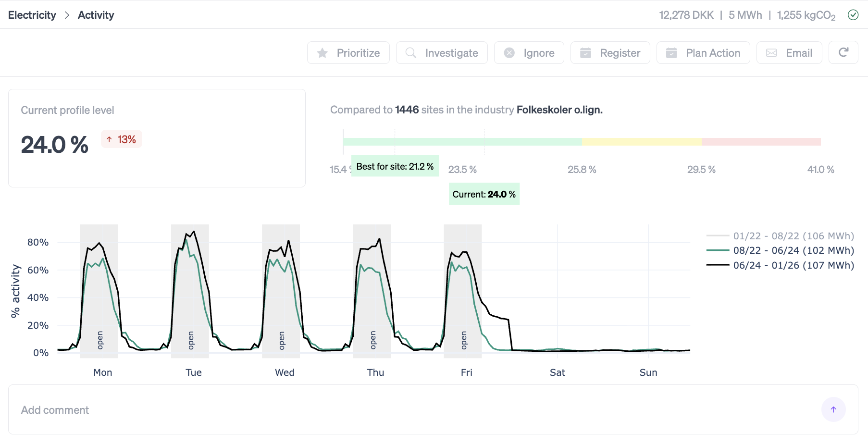Click the breadcrumb chevron separator

click(x=67, y=15)
